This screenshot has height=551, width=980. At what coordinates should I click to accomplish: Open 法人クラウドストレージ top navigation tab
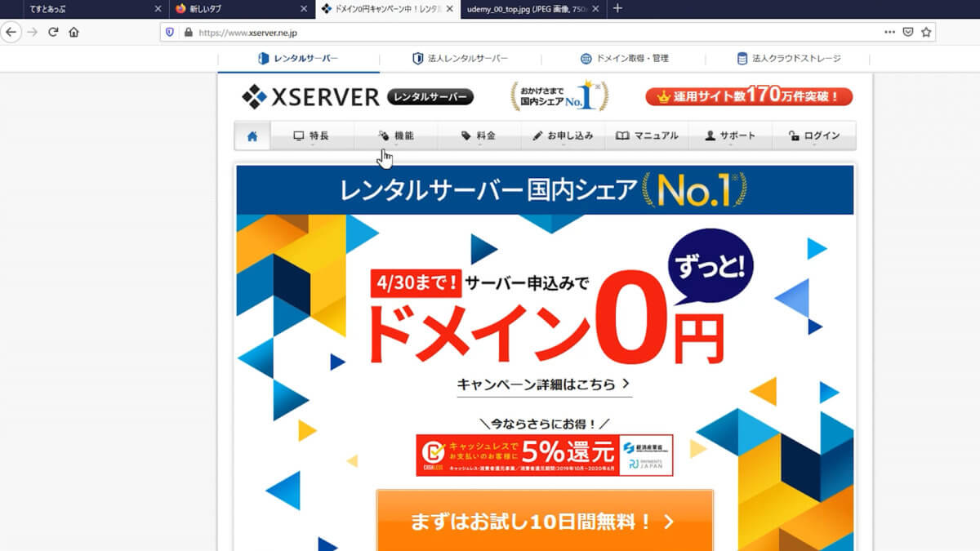(788, 59)
